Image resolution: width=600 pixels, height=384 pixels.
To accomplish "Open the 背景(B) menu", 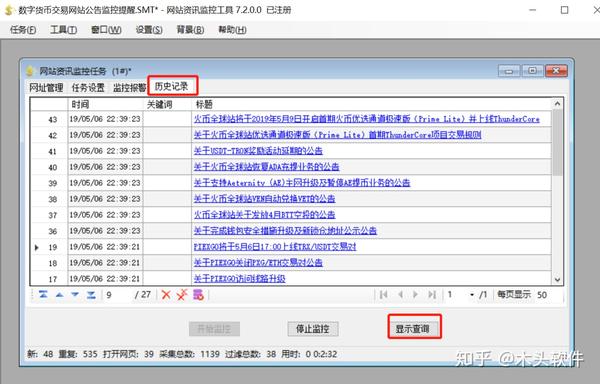I will (x=190, y=30).
